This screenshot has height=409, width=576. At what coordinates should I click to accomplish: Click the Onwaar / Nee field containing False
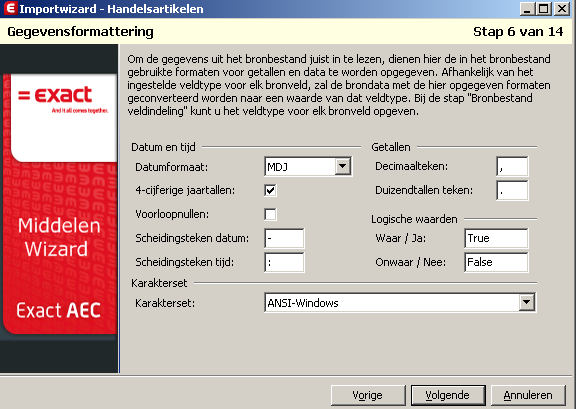click(496, 262)
